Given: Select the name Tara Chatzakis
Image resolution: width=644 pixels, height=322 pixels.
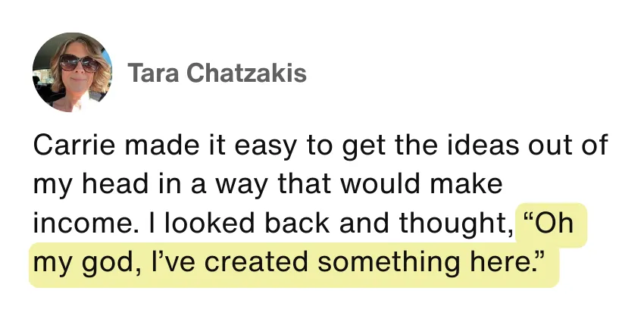Looking at the screenshot, I should pos(217,73).
